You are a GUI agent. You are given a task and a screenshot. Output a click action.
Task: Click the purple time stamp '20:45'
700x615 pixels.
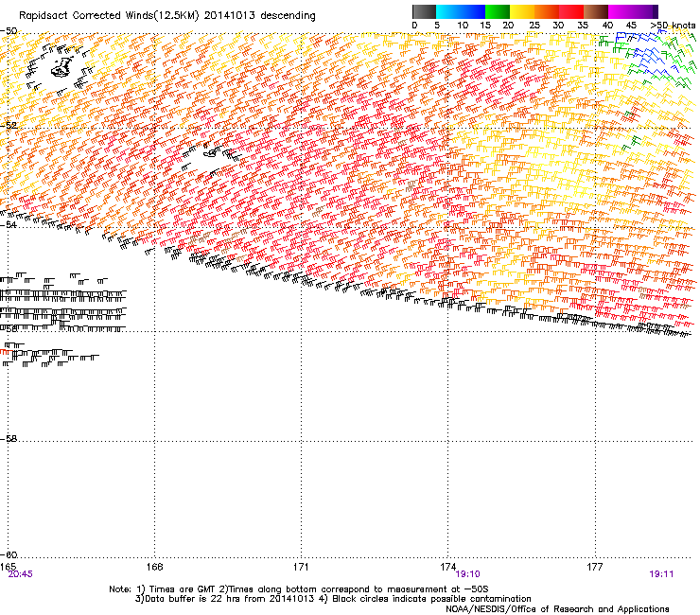point(20,574)
